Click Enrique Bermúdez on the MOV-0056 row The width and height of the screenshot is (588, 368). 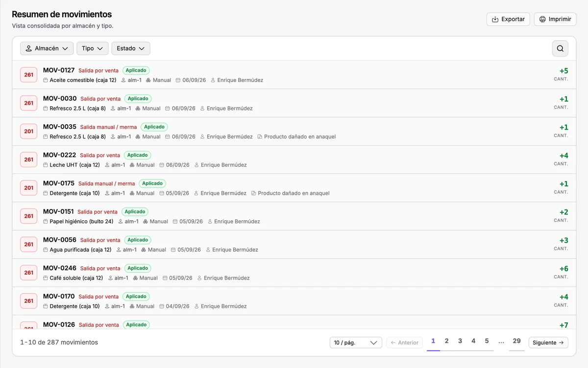(x=235, y=250)
